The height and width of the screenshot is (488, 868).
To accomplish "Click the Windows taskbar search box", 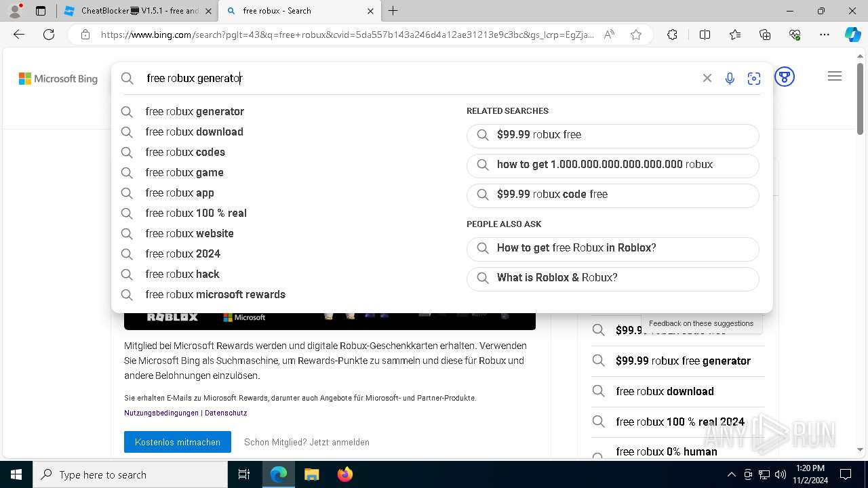I will (x=130, y=474).
